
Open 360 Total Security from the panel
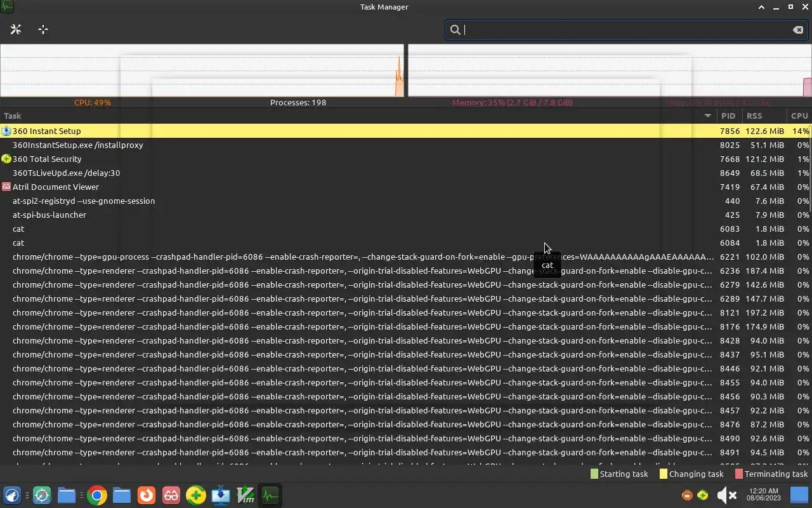196,495
